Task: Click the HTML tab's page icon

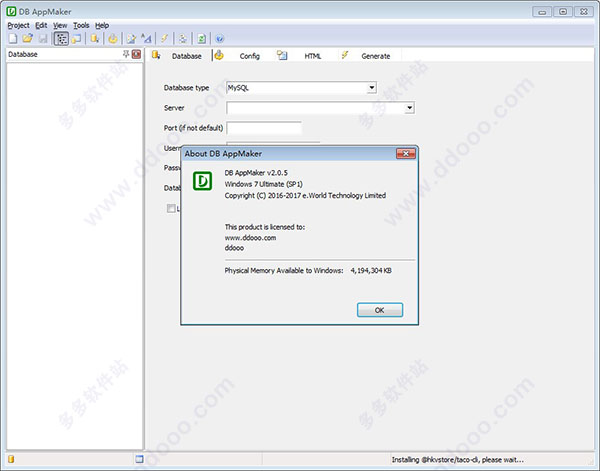Action: coord(282,55)
